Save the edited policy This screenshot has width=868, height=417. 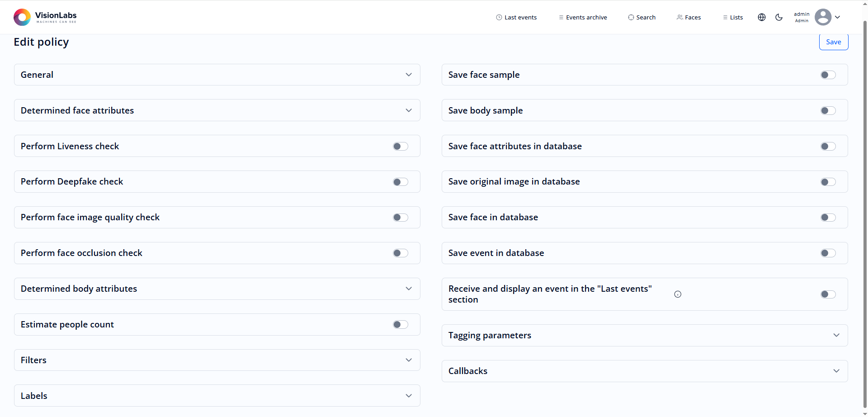point(833,42)
